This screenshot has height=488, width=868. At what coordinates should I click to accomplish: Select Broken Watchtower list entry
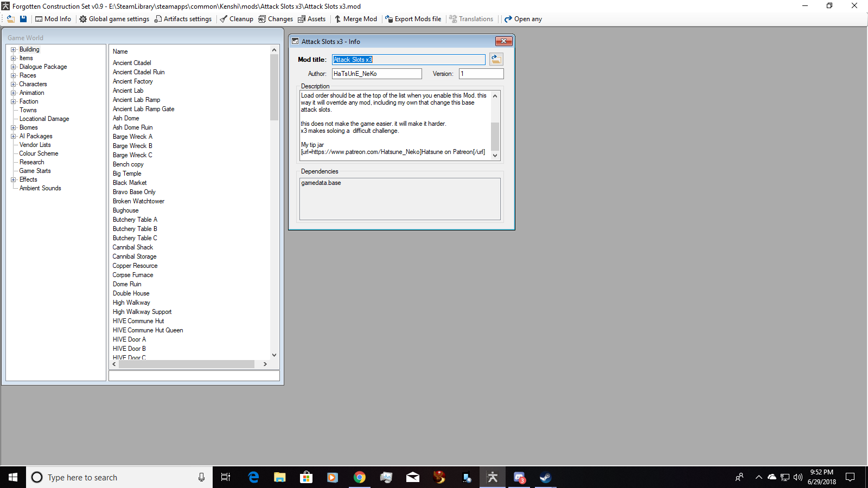click(x=139, y=201)
